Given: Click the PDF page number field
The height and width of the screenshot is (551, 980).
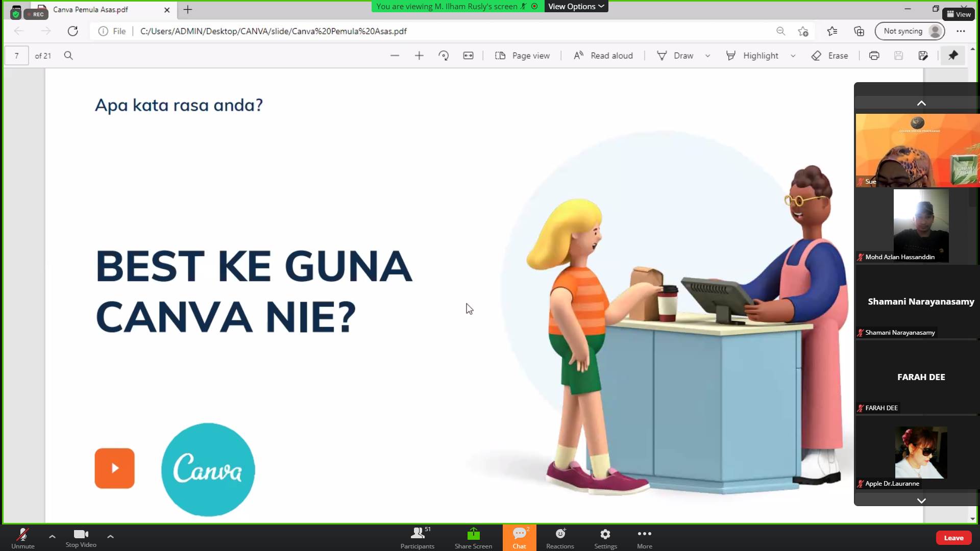Looking at the screenshot, I should [x=17, y=56].
